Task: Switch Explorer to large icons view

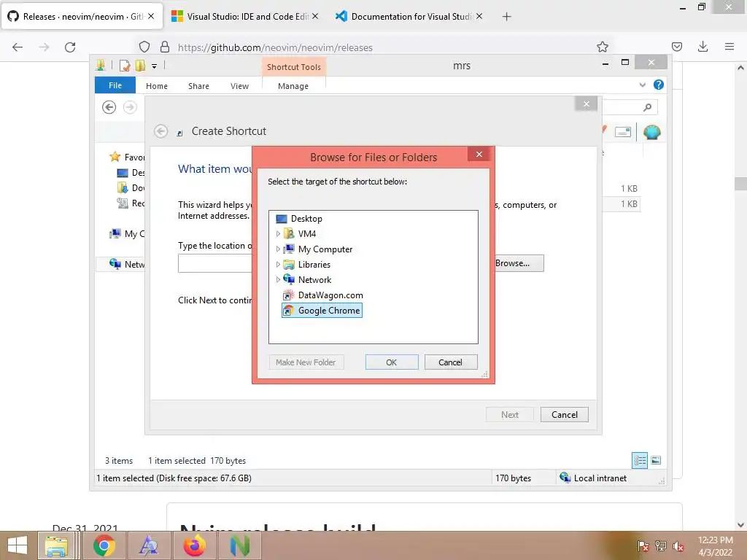Action: coord(656,461)
